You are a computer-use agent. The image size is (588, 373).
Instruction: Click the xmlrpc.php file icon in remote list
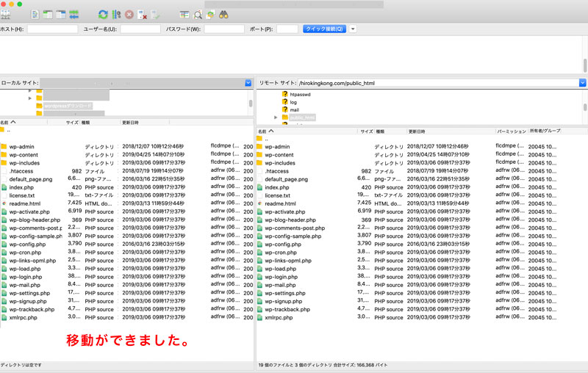click(259, 317)
